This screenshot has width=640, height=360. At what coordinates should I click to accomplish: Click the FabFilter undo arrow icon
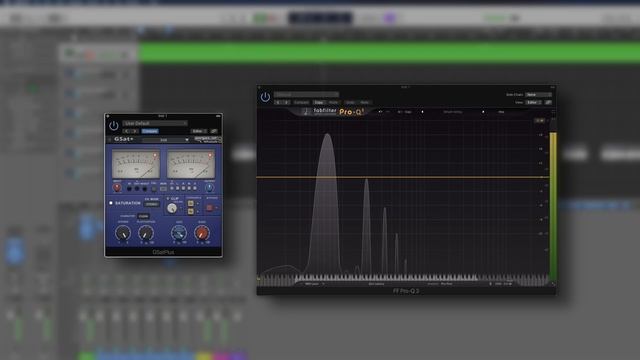tap(380, 112)
